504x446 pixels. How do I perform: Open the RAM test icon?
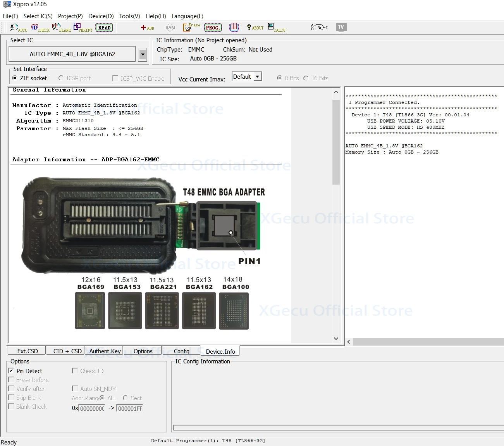[x=170, y=28]
